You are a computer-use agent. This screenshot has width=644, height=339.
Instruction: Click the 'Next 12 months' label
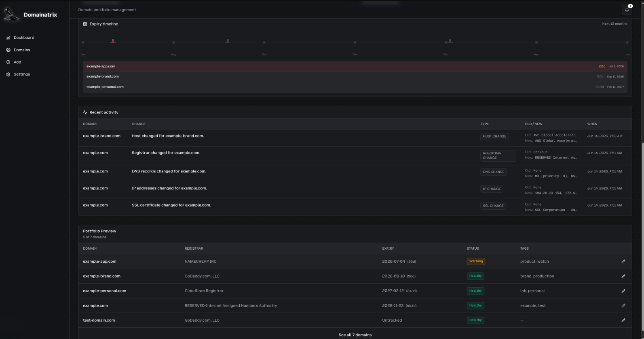coord(615,24)
